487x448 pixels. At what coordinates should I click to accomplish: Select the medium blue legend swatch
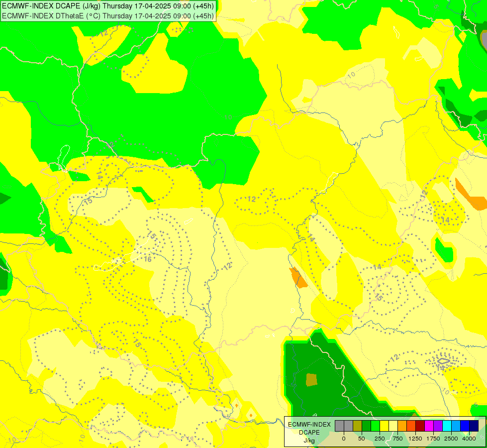[465, 426]
